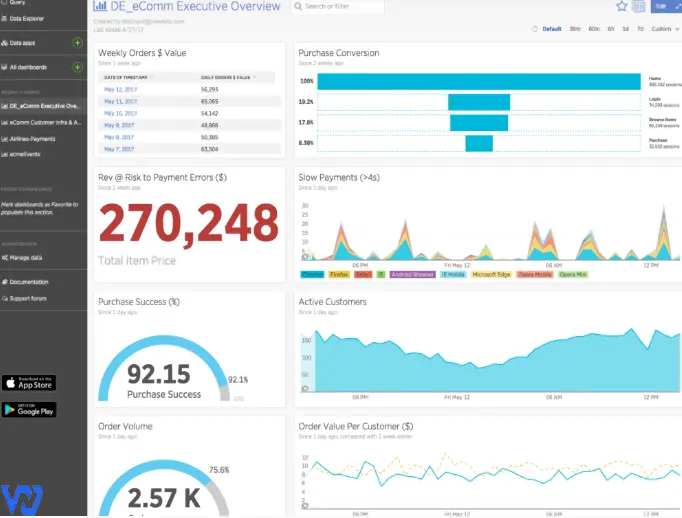Click the blue Edit button

(x=661, y=6)
